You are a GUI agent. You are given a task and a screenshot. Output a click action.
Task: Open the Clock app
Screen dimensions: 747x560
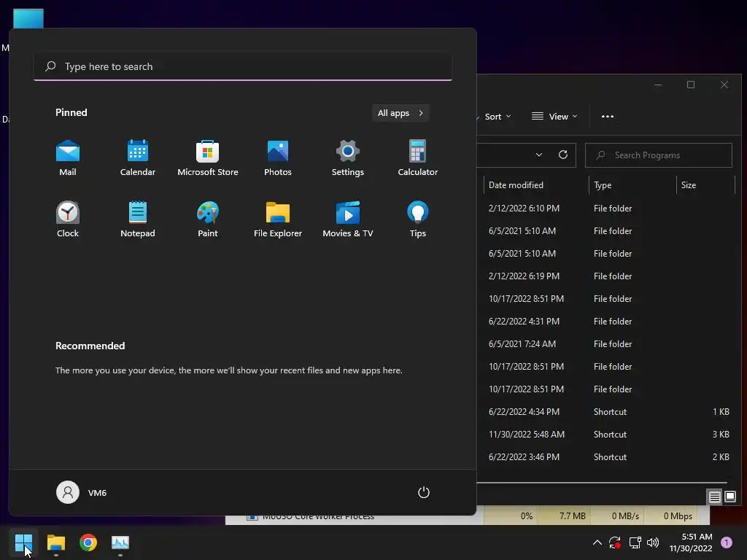click(x=68, y=219)
